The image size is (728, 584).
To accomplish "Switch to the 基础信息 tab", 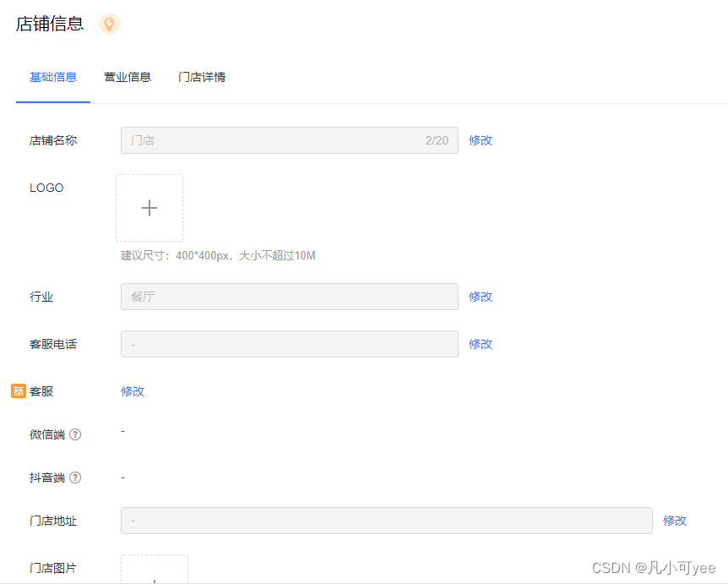I will click(53, 77).
